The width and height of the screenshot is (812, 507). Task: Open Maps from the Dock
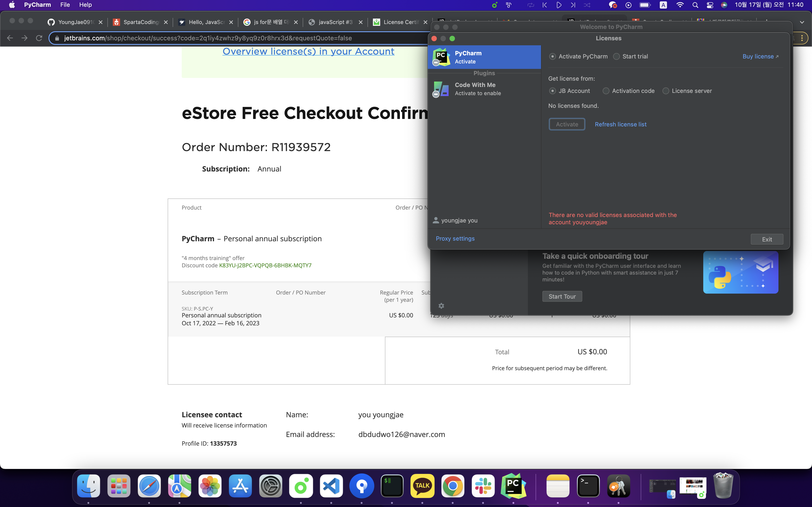(179, 486)
